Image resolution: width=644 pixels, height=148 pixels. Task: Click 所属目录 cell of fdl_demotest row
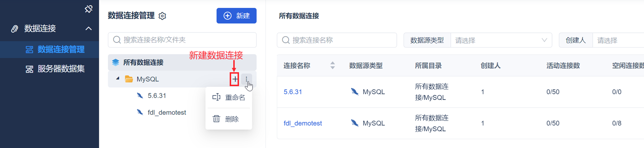click(432, 123)
